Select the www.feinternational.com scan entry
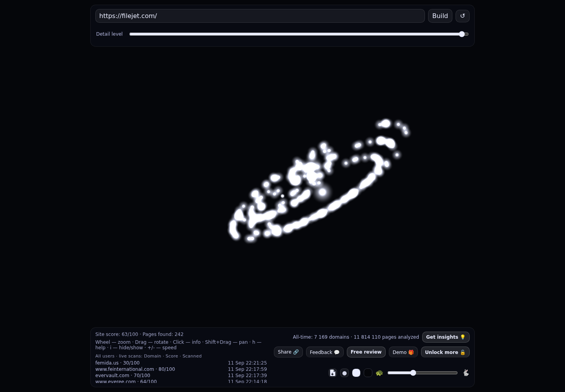Screen dimensions: 565x392 [x=181, y=369]
